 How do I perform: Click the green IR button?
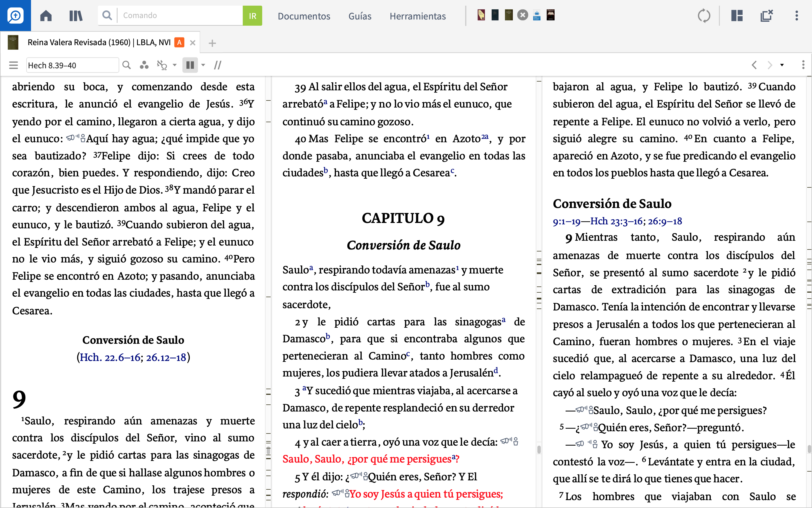click(x=252, y=16)
